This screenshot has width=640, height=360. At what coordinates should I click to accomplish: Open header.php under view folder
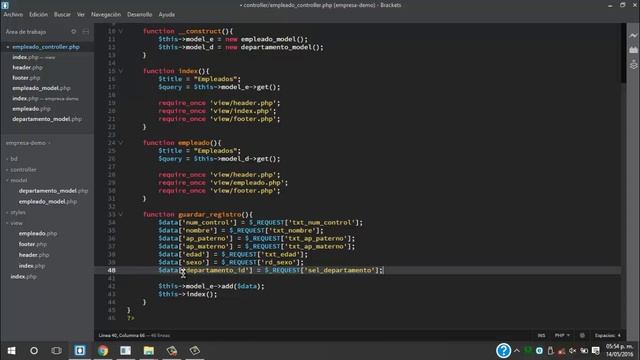tap(34, 255)
